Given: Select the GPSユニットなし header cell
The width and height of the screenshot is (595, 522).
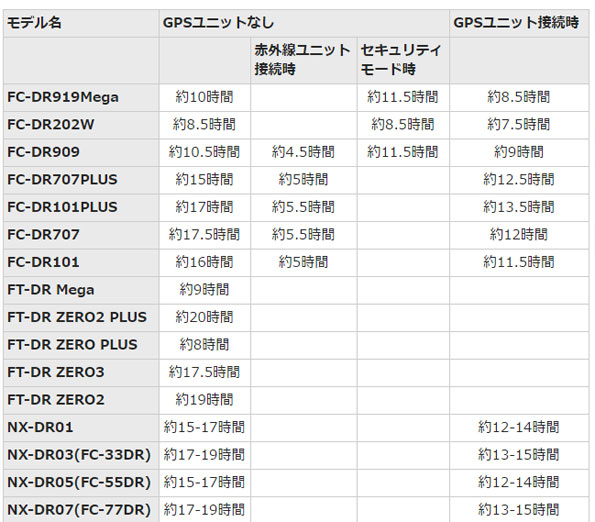Looking at the screenshot, I should coord(218,23).
